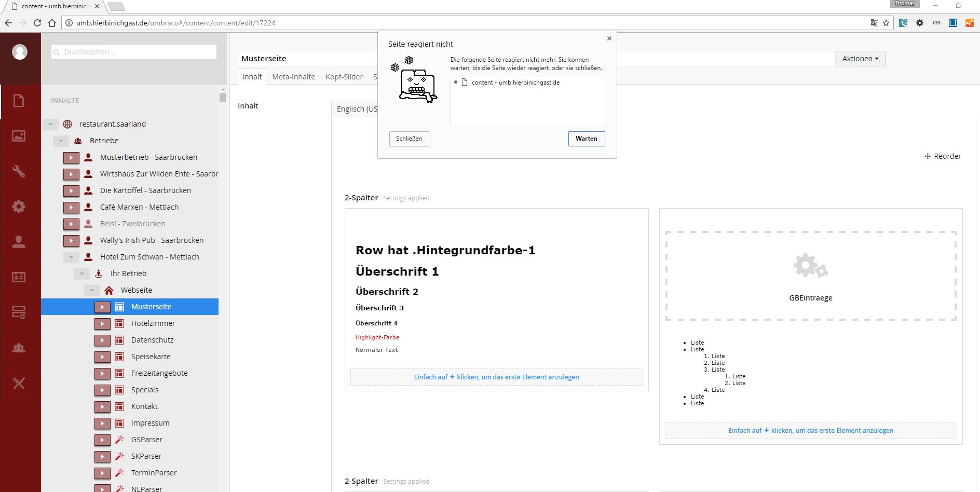Open the Settings wrench icon
Image resolution: width=980 pixels, height=492 pixels.
point(19,171)
